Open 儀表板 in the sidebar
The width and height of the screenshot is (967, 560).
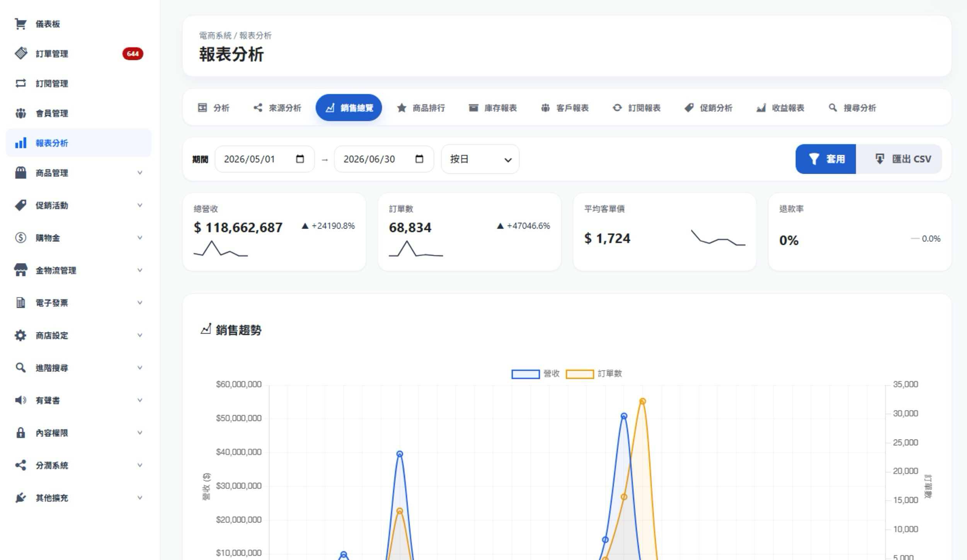coord(79,24)
